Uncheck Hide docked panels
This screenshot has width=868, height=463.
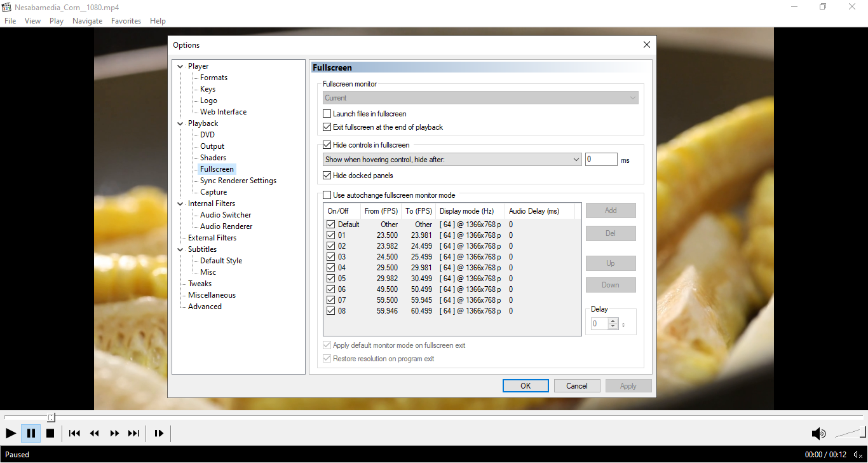click(327, 176)
